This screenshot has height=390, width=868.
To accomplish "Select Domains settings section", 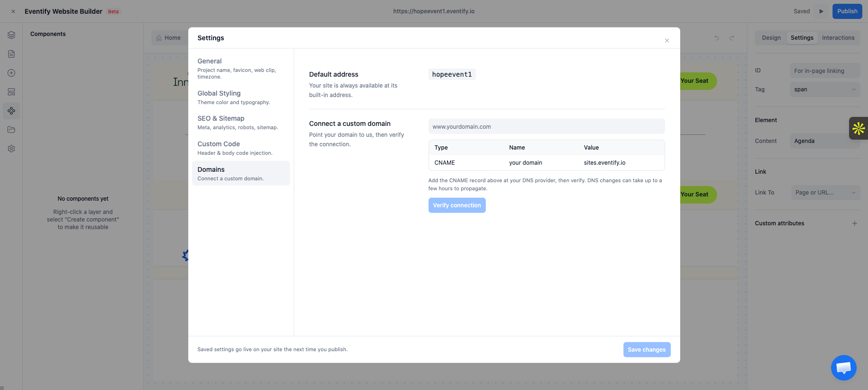I will (x=241, y=173).
